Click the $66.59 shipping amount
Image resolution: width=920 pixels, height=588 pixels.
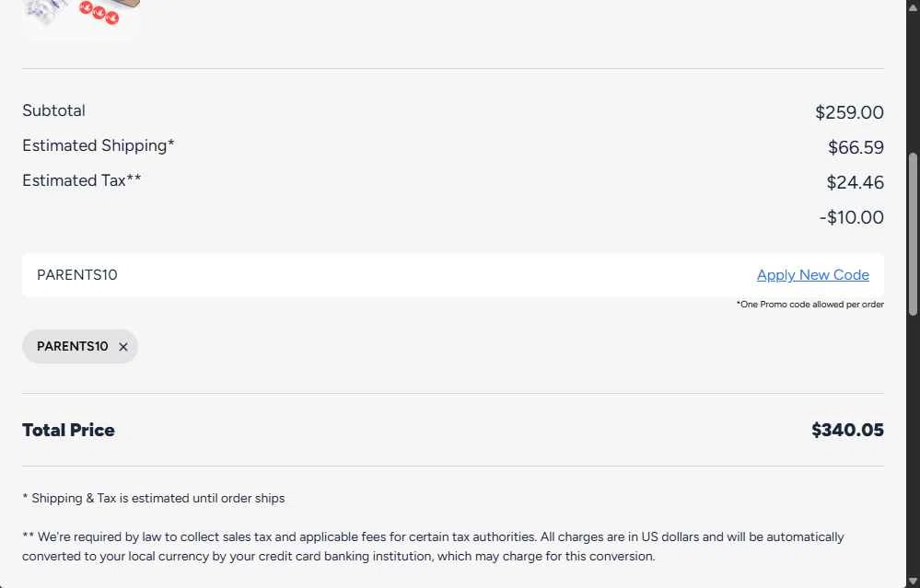coord(856,147)
